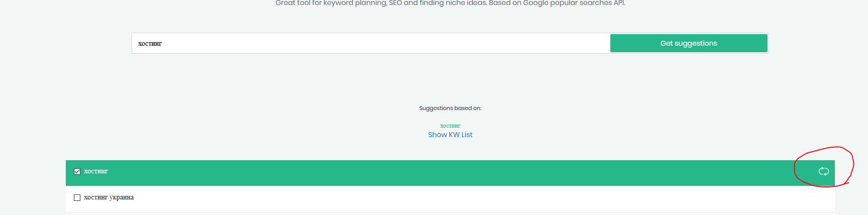Screen dimensions: 868x215
Task: Click the small green хостинг keyword link
Action: 450,126
